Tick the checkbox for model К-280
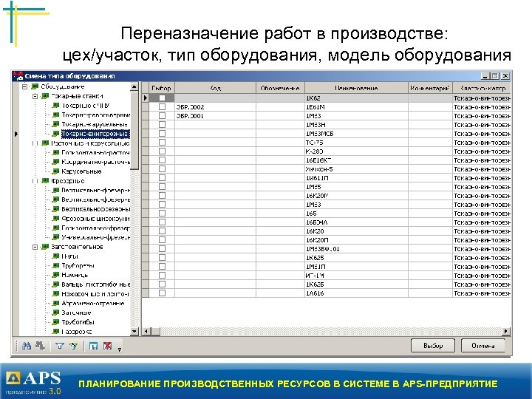Screen dimensions: 532x399 pyautogui.click(x=162, y=151)
